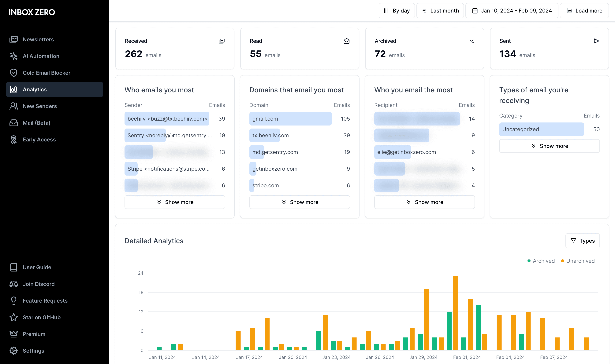Click the Early Access sidebar icon
Image resolution: width=615 pixels, height=364 pixels.
[x=14, y=139]
